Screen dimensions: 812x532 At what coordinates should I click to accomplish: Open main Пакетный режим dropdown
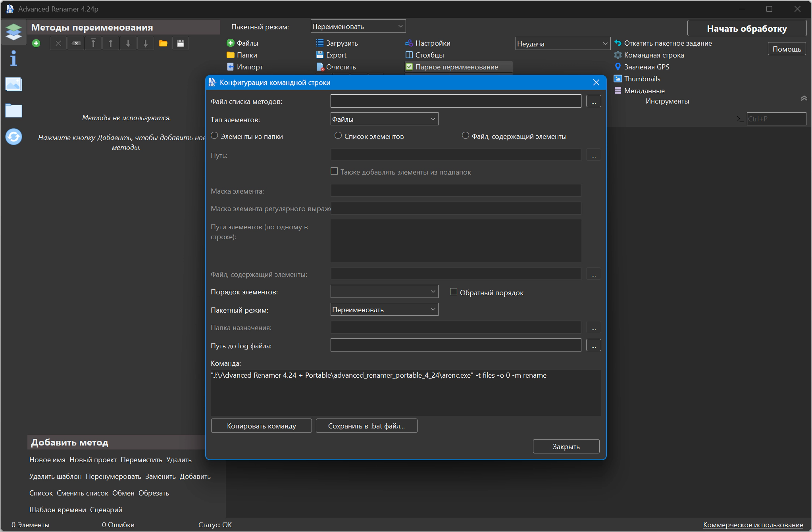pos(358,26)
